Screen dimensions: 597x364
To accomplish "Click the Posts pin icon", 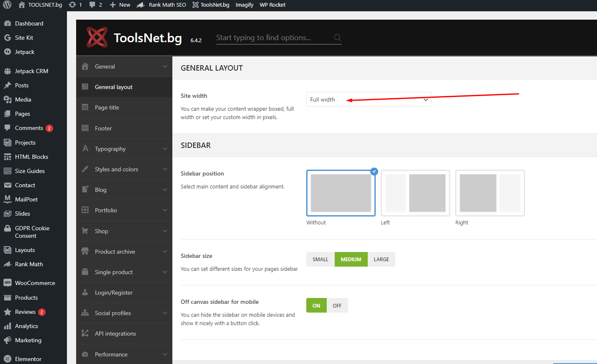I will 8,85.
